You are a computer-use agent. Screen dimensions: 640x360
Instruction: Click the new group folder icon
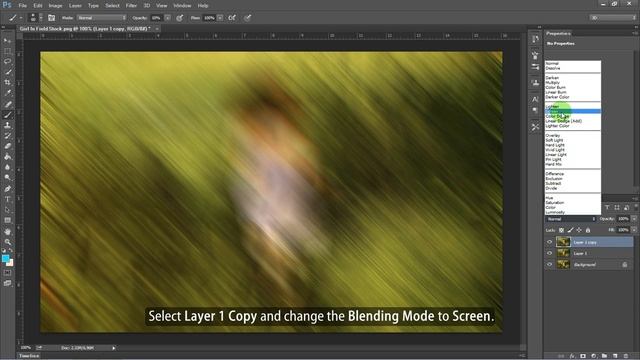(604, 356)
